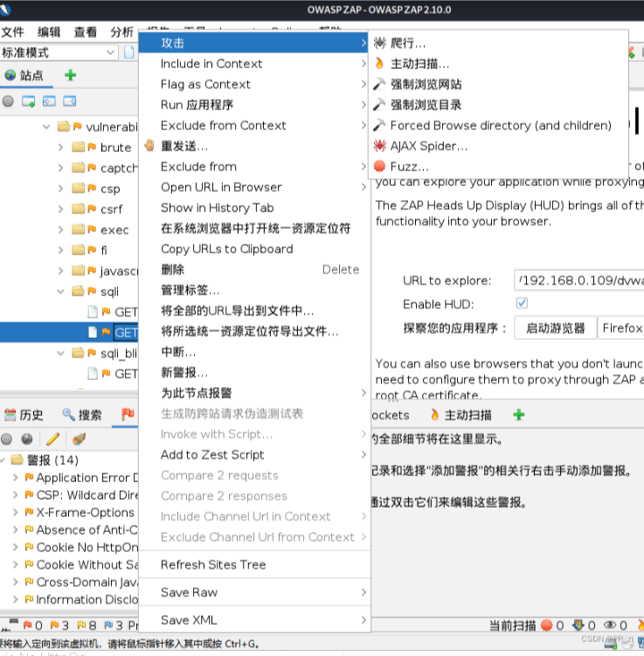This screenshot has height=656, width=644.
Task: Toggle the Enable HUD checkbox
Action: click(x=522, y=303)
